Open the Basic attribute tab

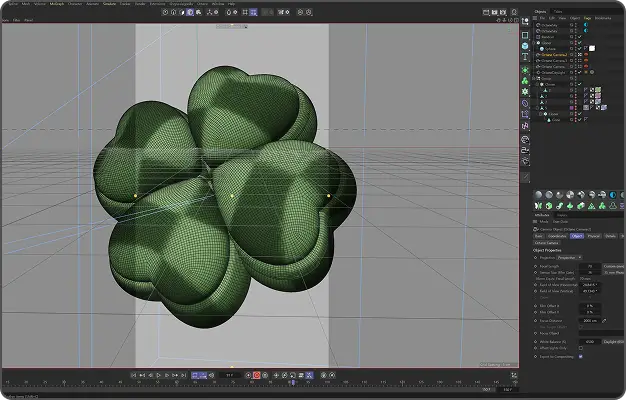(x=539, y=236)
